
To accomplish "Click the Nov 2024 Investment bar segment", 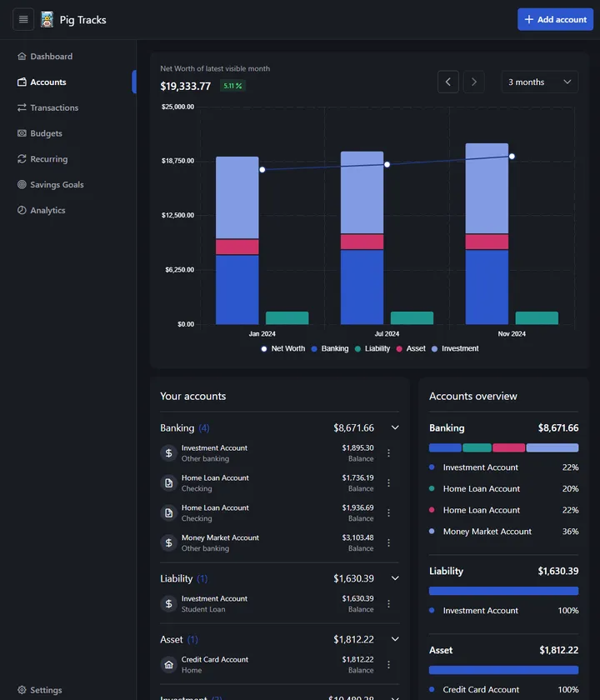I will 487,188.
